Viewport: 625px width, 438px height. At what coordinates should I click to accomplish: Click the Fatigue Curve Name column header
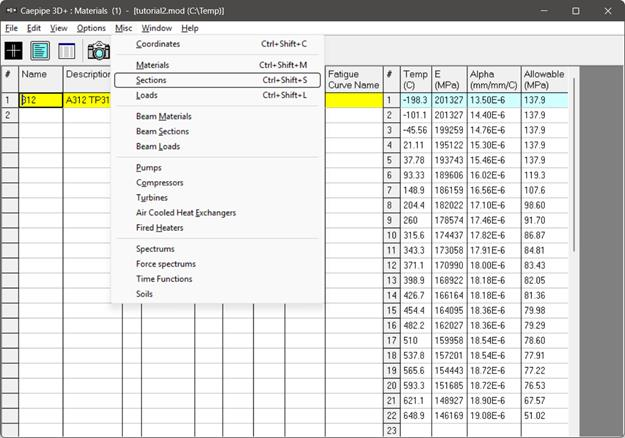pos(354,79)
